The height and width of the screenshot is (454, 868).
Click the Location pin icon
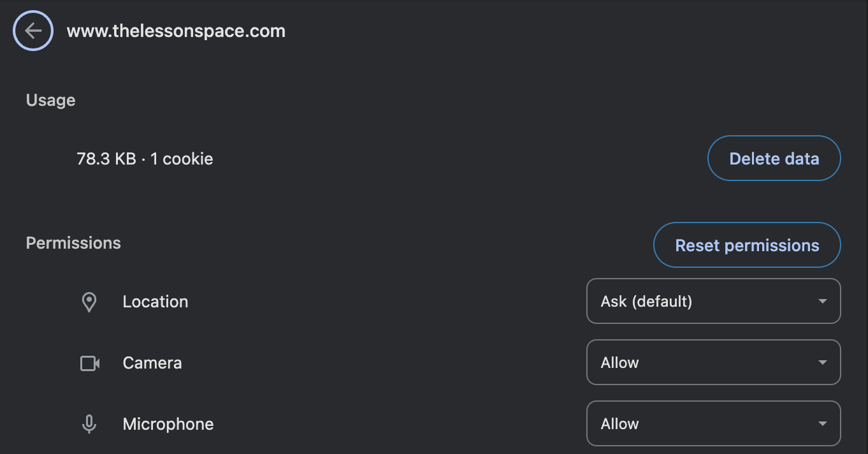click(x=89, y=302)
